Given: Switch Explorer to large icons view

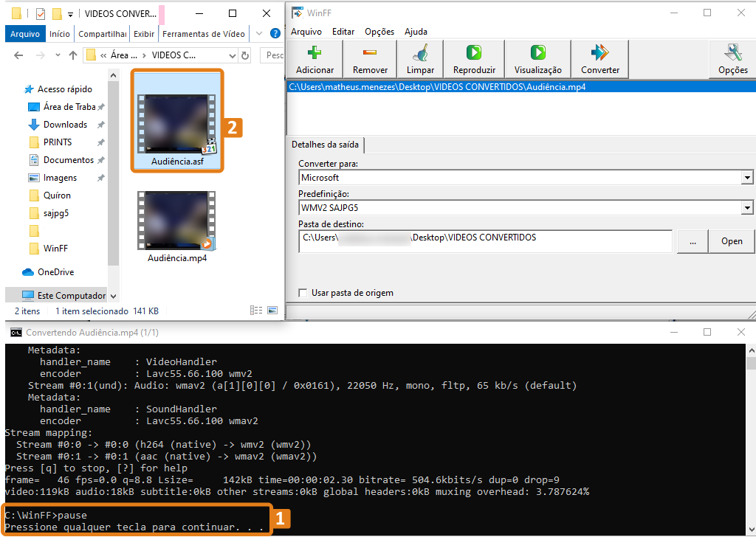Looking at the screenshot, I should 272,311.
